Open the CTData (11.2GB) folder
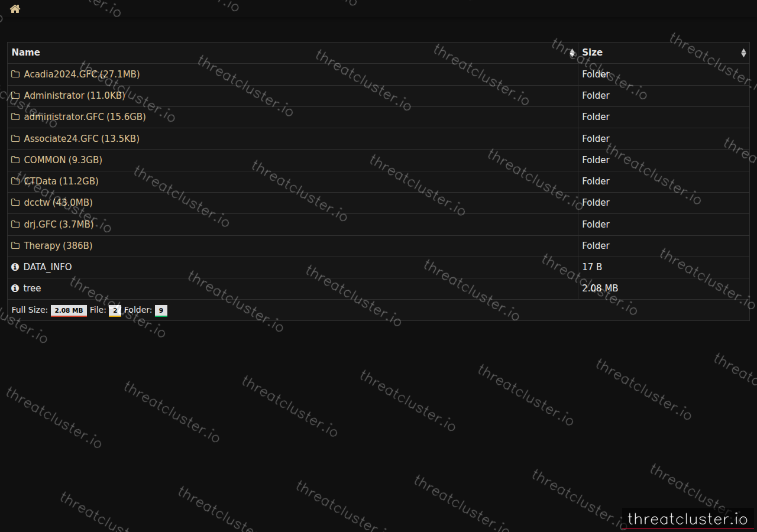 pyautogui.click(x=61, y=181)
